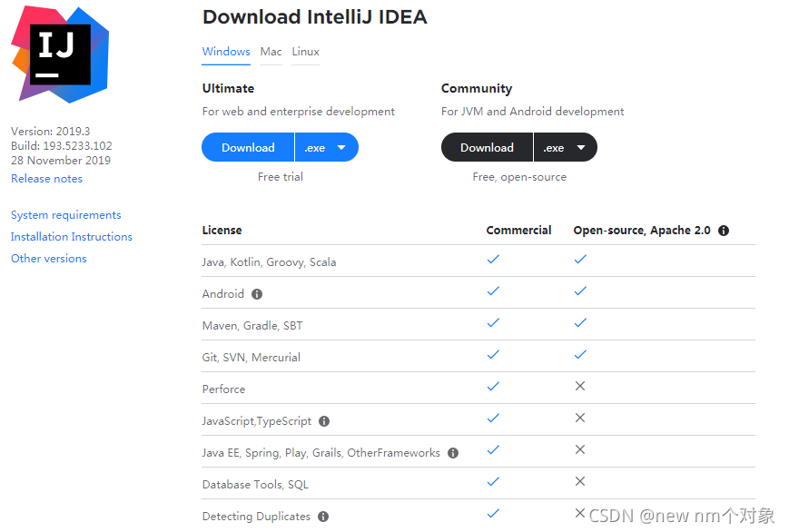Open System requirements link
Viewport: 789px width, 532px height.
[x=66, y=215]
